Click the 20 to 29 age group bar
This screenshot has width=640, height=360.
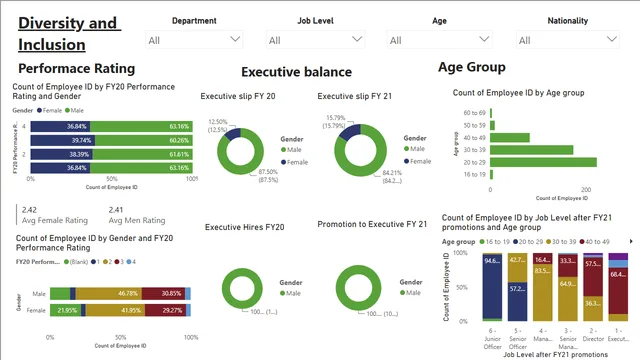coord(543,162)
